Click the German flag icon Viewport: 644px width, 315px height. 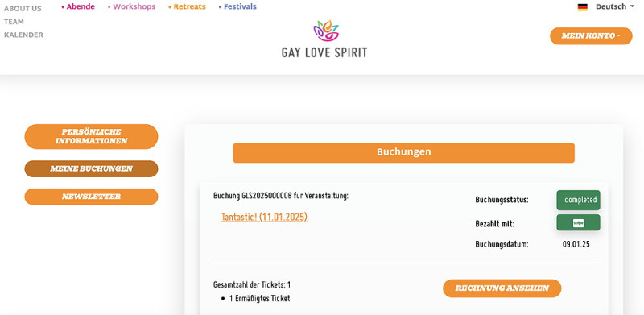pyautogui.click(x=582, y=7)
